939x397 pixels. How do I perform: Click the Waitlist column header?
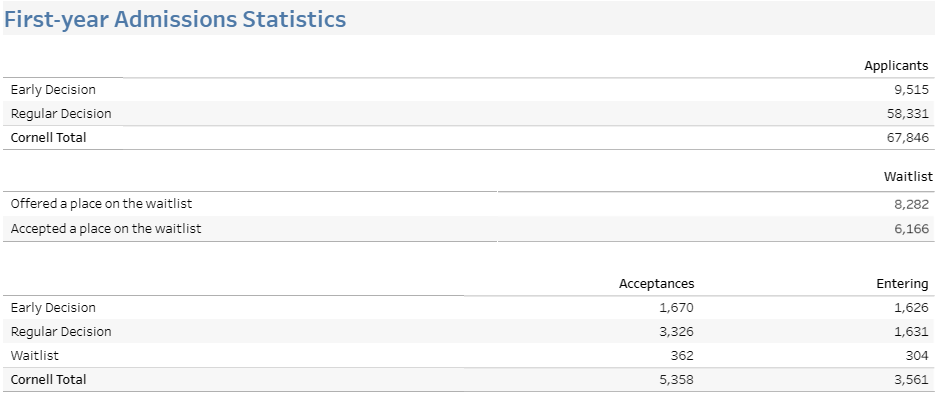pyautogui.click(x=908, y=177)
